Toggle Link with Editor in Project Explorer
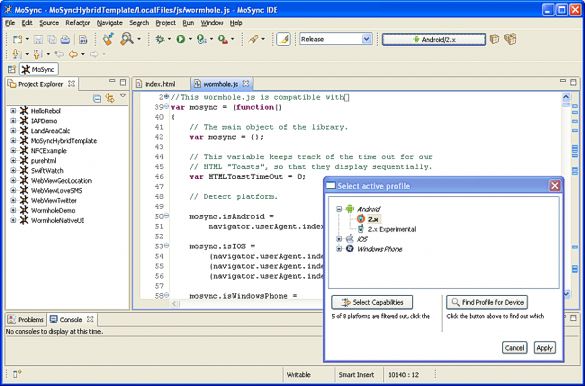This screenshot has height=386, width=585. 110,98
